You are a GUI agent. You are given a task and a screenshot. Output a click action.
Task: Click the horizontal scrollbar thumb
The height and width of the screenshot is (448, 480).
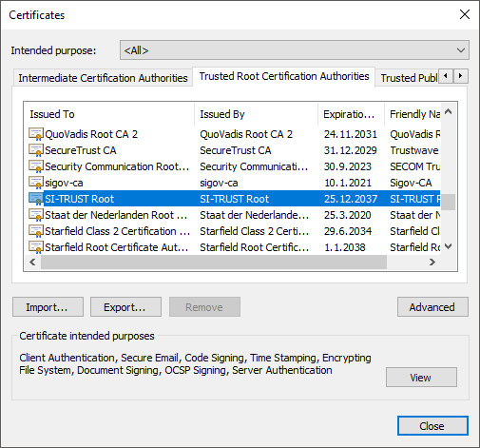click(214, 262)
